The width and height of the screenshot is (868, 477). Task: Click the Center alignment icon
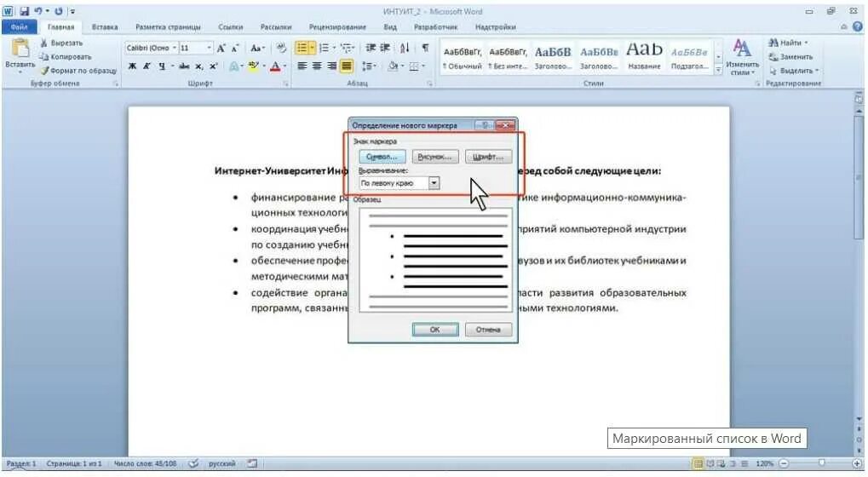pyautogui.click(x=317, y=66)
